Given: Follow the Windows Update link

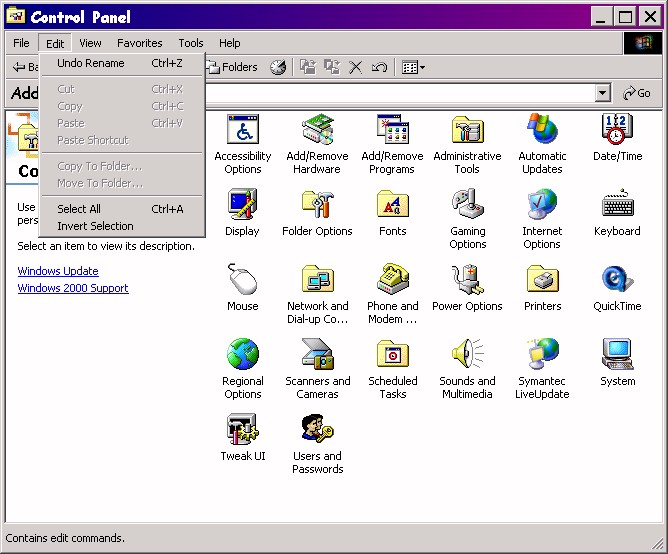Looking at the screenshot, I should point(58,271).
